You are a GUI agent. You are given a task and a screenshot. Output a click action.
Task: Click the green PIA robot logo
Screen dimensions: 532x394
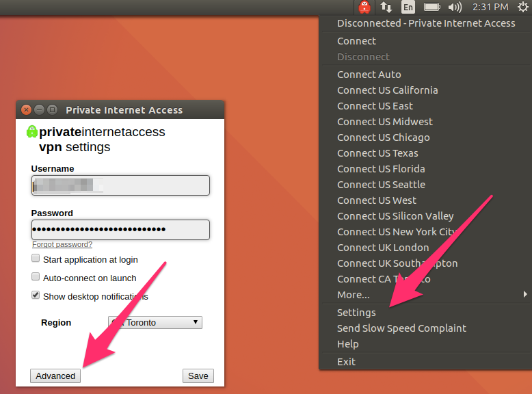tap(32, 131)
